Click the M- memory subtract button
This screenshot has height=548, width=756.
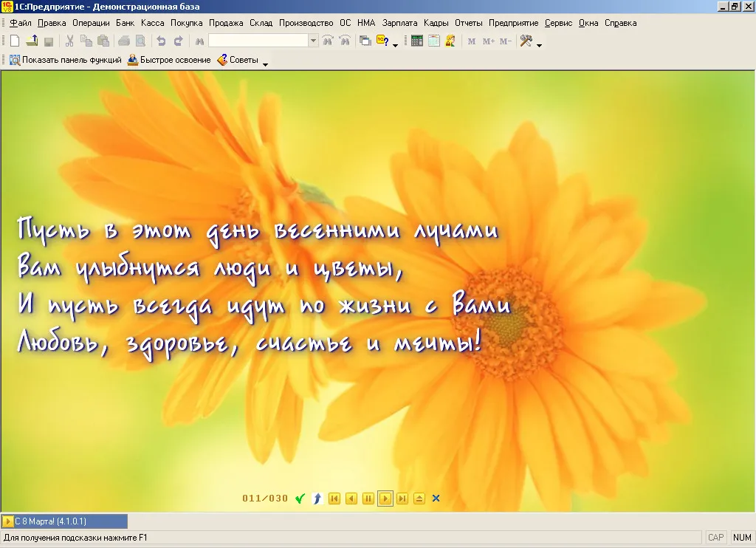[505, 41]
